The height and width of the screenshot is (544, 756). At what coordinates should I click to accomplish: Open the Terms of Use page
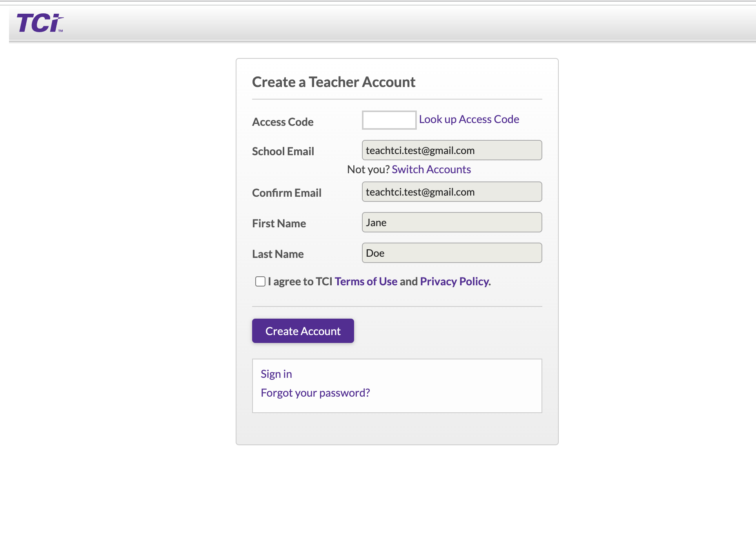pyautogui.click(x=365, y=281)
